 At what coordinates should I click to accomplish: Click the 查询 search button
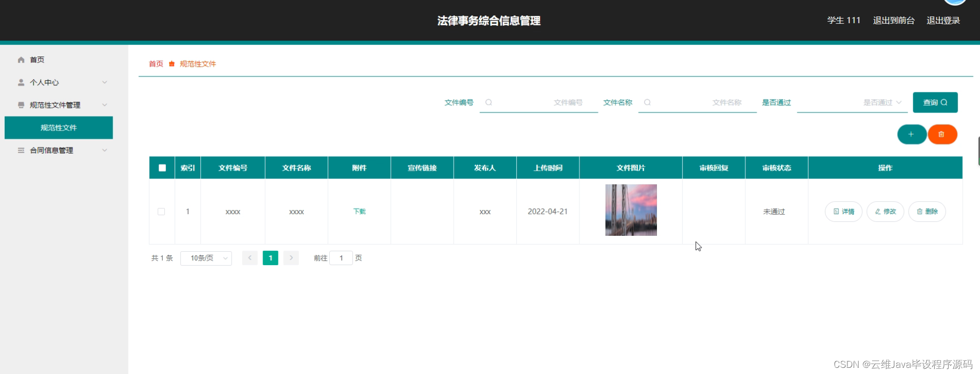coord(935,102)
